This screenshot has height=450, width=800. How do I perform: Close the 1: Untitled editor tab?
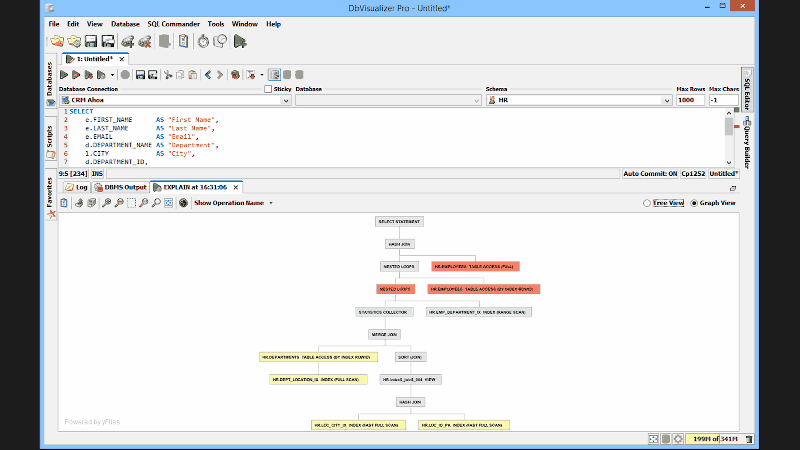pyautogui.click(x=121, y=59)
